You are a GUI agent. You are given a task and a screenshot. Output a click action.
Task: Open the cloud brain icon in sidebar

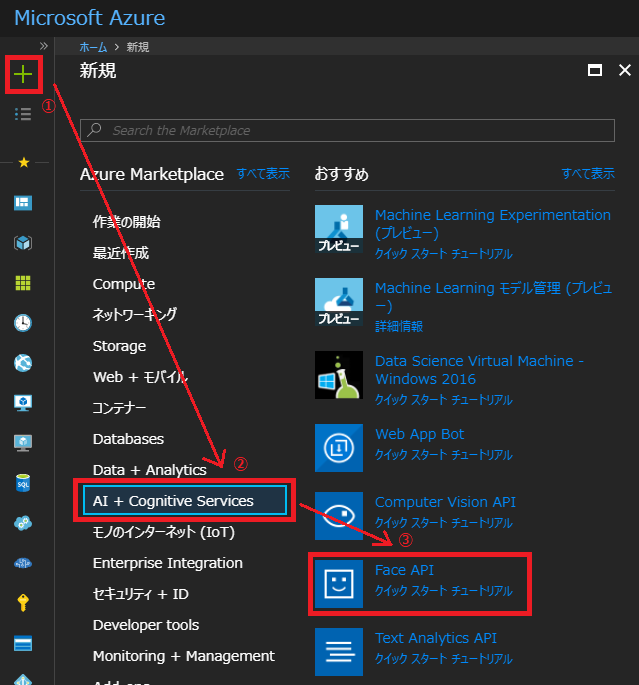[23, 563]
